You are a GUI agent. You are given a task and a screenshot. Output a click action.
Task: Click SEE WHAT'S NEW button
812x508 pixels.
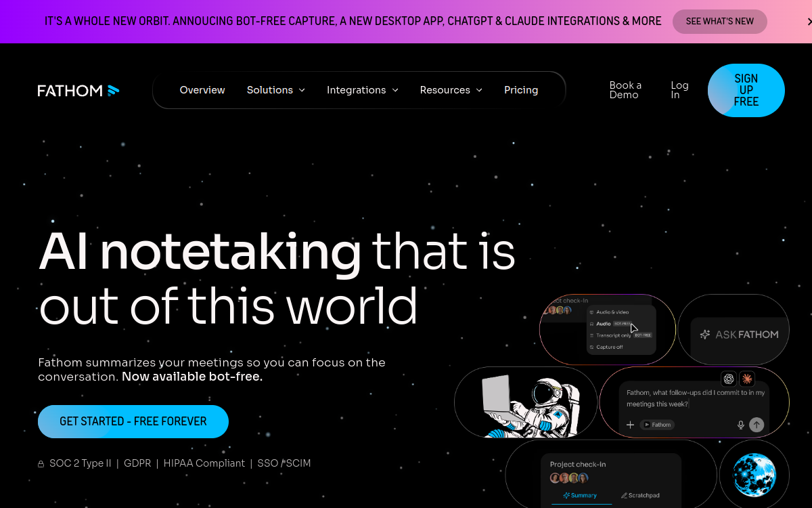tap(719, 22)
